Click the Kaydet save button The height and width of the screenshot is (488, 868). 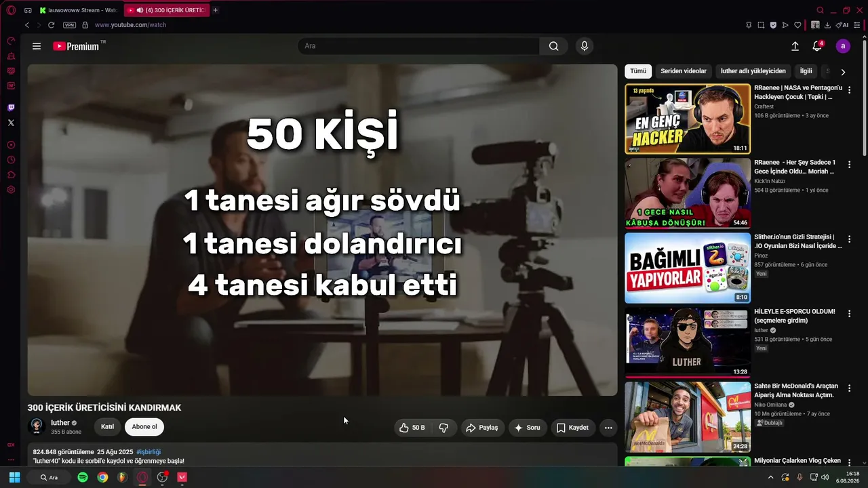click(572, 428)
